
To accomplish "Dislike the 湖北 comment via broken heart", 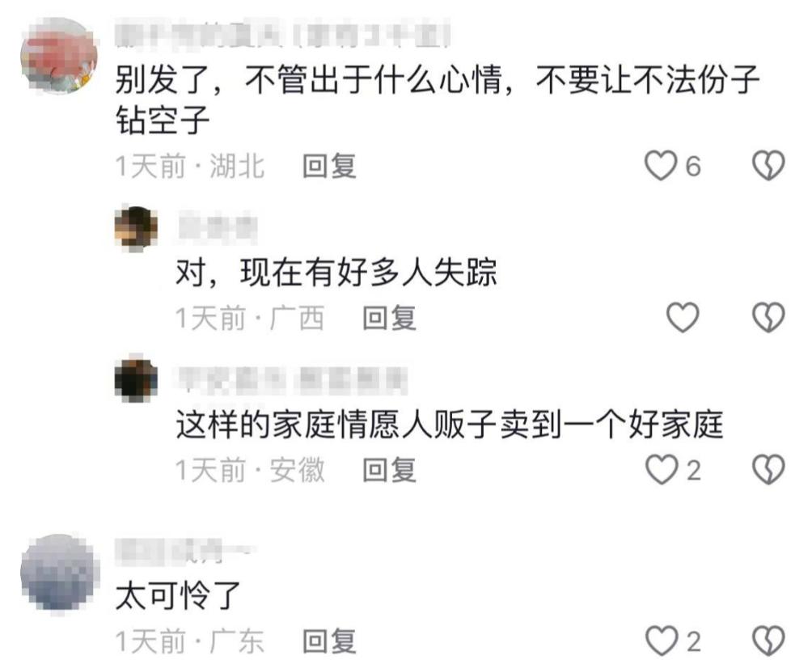I will (x=768, y=166).
